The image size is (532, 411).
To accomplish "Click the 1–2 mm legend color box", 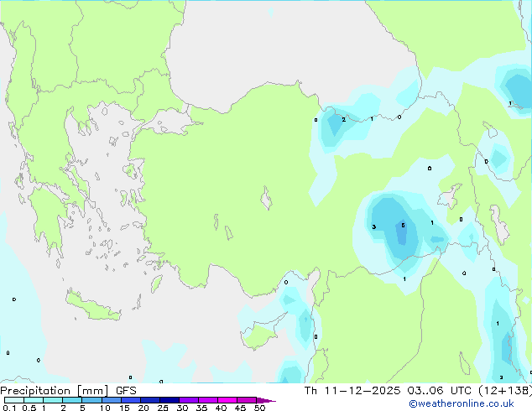I will [x=53, y=400].
